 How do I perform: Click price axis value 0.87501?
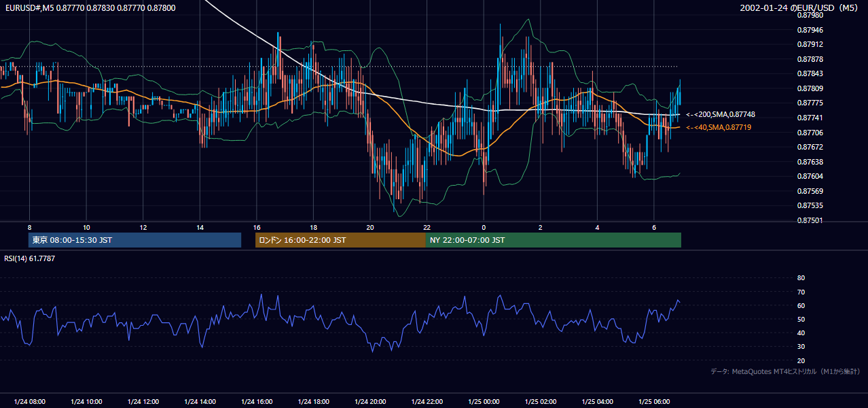click(811, 220)
